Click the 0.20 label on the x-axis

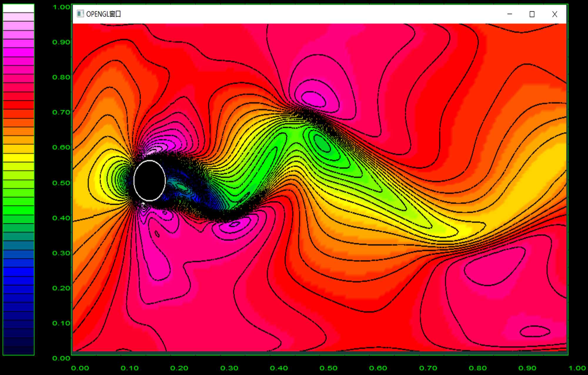tap(179, 368)
